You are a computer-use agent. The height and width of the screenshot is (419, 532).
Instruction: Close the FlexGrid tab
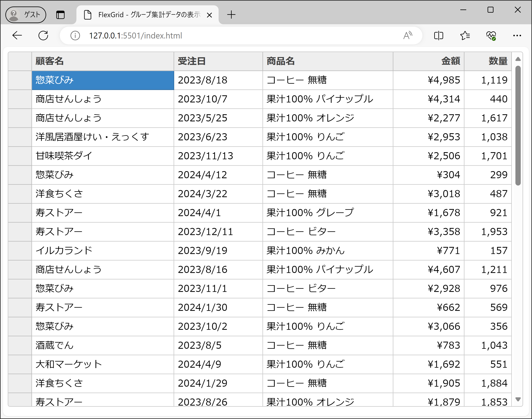coord(209,15)
